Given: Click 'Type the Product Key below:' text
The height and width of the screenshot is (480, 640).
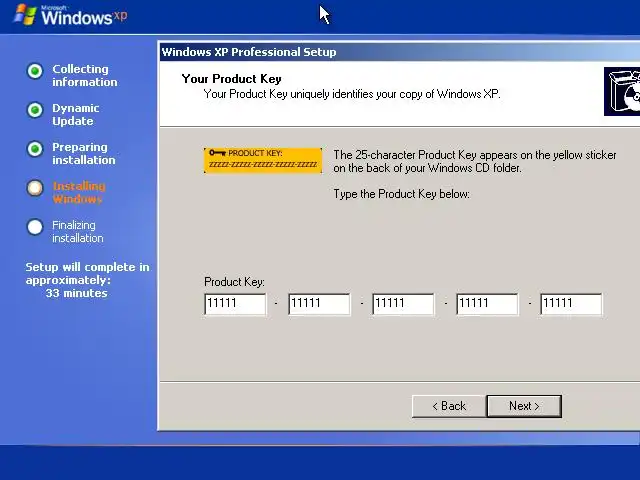Looking at the screenshot, I should click(x=402, y=194).
